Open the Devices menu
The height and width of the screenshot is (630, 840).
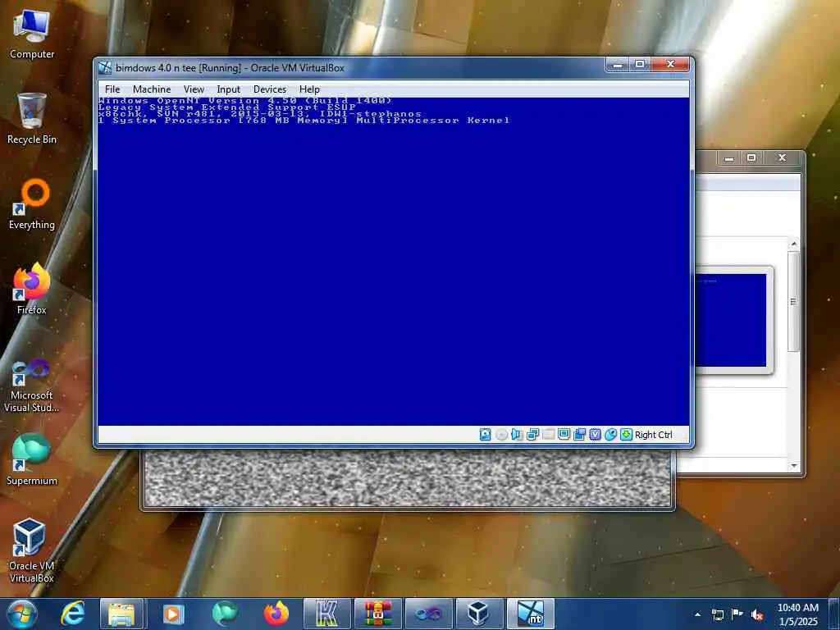click(x=269, y=89)
